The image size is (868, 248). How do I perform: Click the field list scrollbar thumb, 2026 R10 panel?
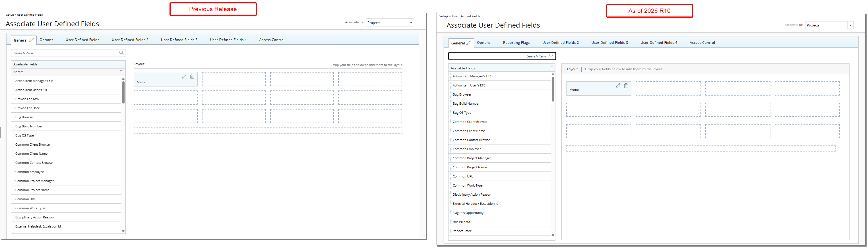click(x=553, y=89)
